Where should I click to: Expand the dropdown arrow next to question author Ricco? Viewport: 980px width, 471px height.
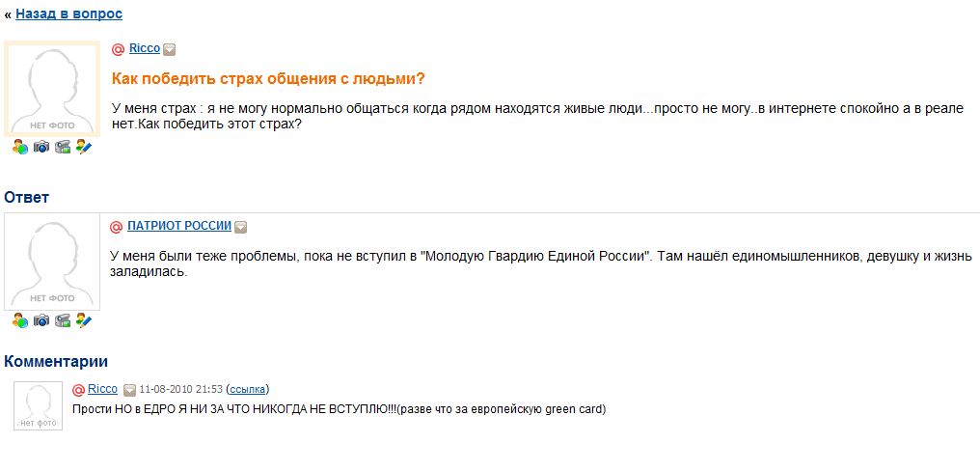click(169, 49)
